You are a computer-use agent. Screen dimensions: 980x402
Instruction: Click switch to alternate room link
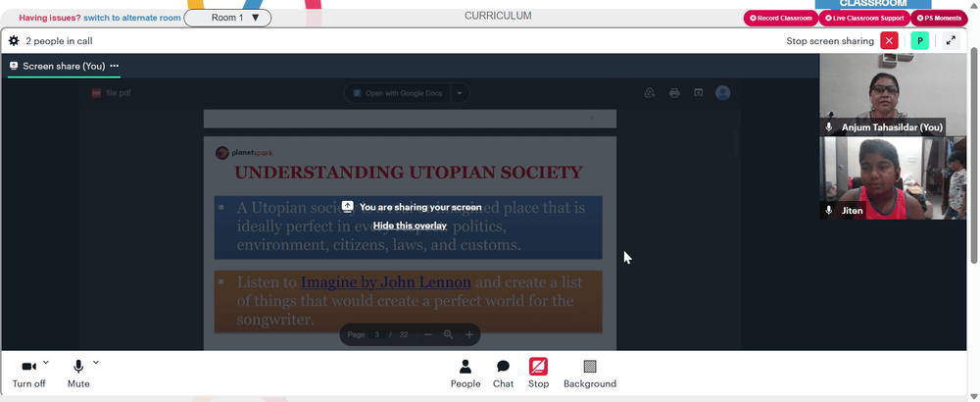pyautogui.click(x=132, y=18)
